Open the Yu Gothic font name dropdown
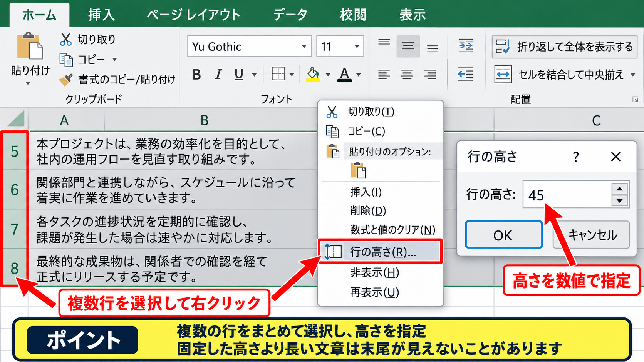 tap(304, 47)
